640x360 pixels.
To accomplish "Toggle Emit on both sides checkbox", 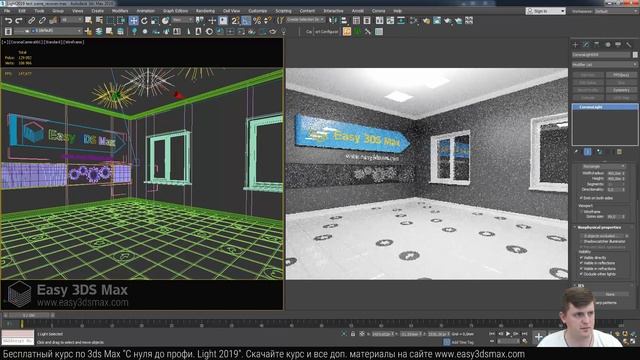I will click(581, 198).
